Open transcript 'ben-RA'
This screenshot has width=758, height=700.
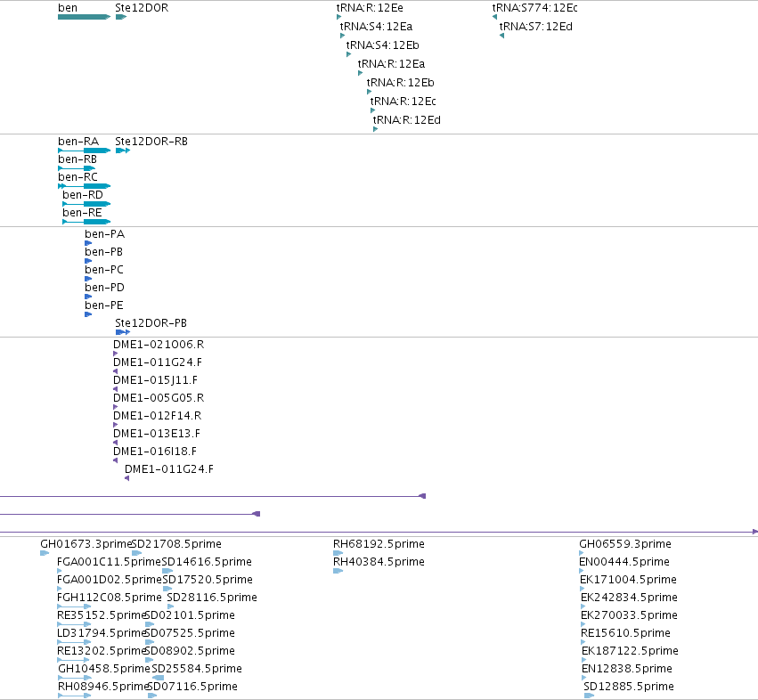[78, 142]
